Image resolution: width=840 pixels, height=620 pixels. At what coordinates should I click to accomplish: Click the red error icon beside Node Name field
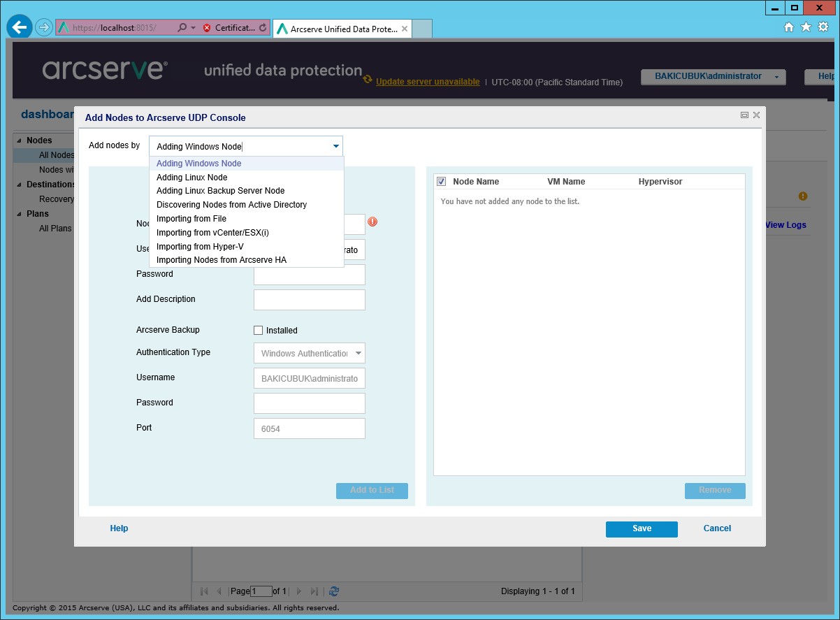[x=372, y=222]
